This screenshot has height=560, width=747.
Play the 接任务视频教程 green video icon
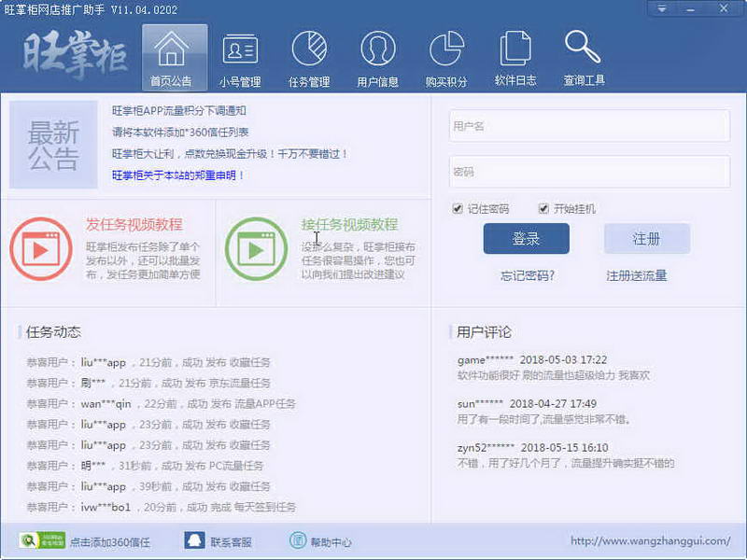coord(256,248)
